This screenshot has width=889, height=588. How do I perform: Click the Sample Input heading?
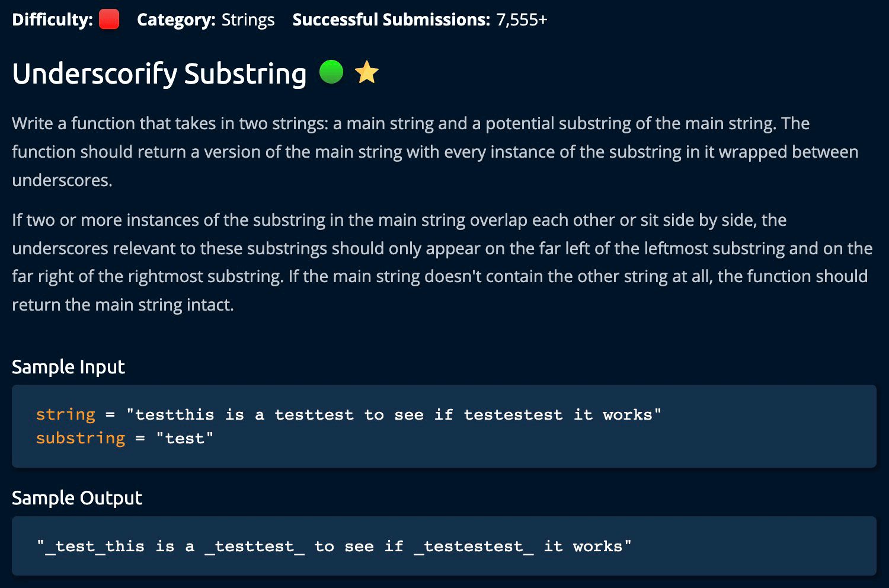68,367
